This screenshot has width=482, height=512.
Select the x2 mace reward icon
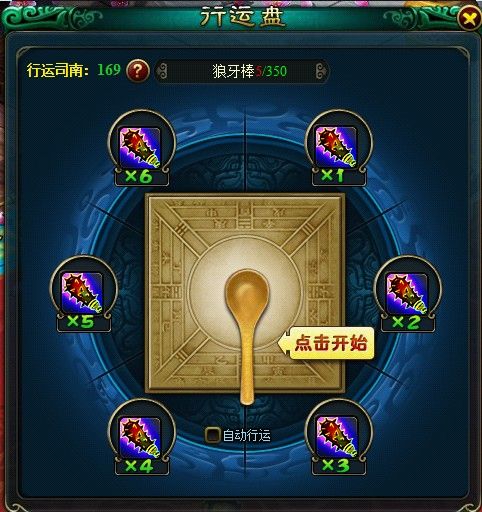pyautogui.click(x=406, y=293)
